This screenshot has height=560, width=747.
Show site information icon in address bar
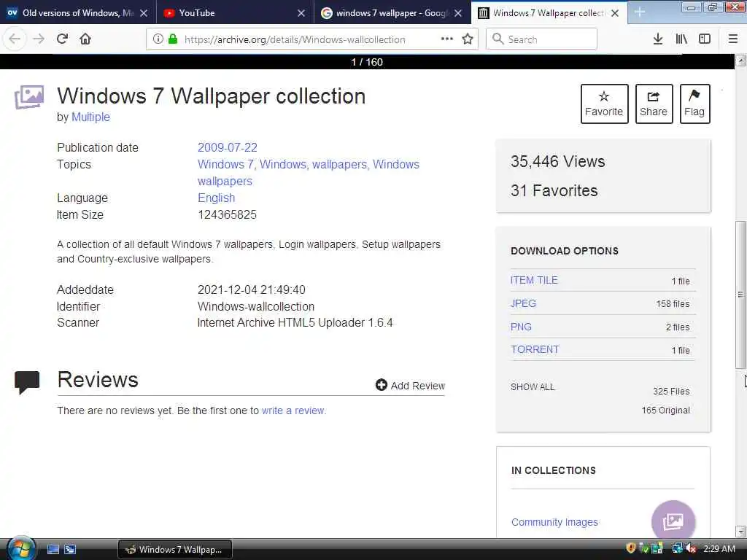(158, 39)
